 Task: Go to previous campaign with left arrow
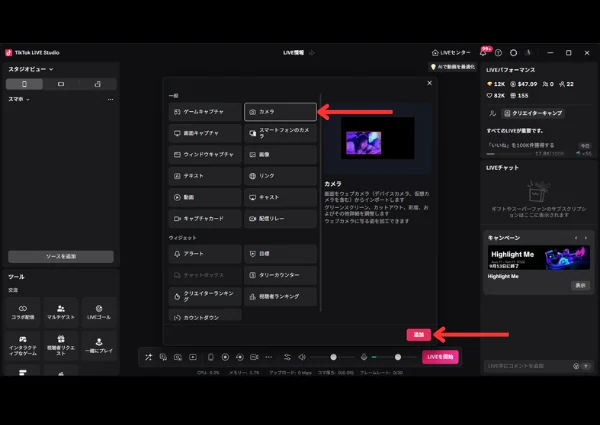[576, 238]
